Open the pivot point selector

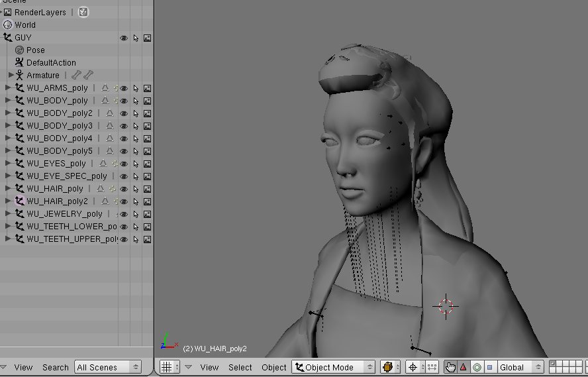(415, 367)
